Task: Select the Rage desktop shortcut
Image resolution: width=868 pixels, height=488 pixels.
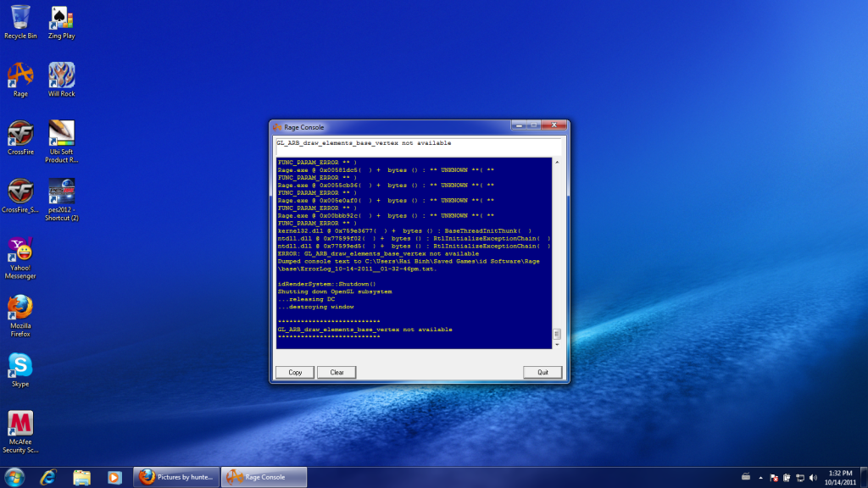Action: (x=20, y=80)
